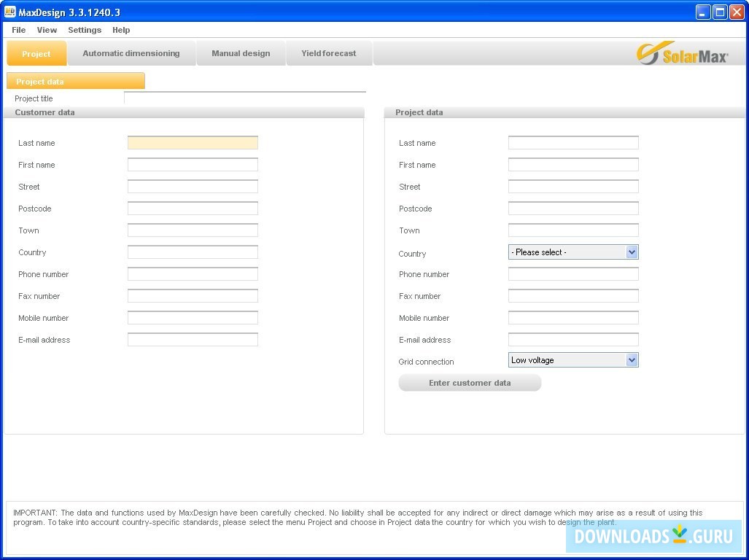Click the SolarMax logo

pos(682,53)
